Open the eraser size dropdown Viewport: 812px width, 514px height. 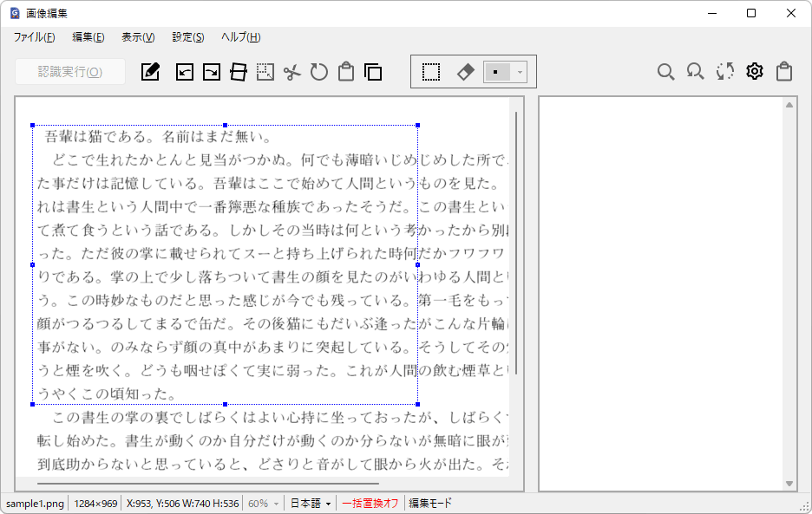[520, 72]
